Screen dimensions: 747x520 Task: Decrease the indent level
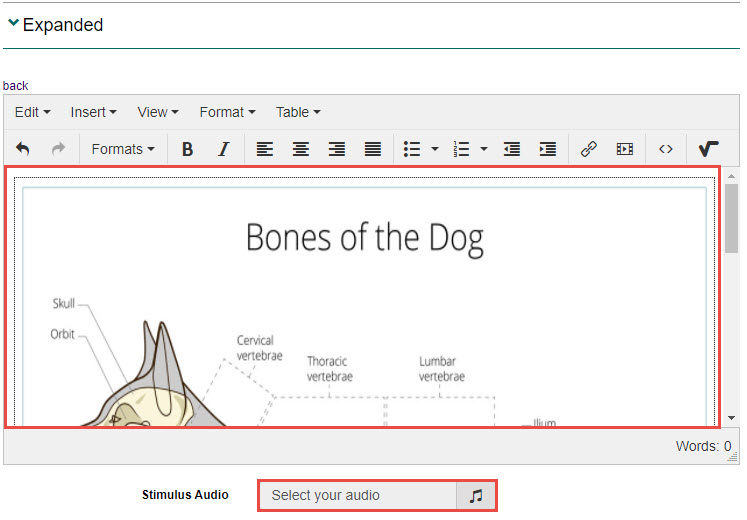click(x=512, y=149)
